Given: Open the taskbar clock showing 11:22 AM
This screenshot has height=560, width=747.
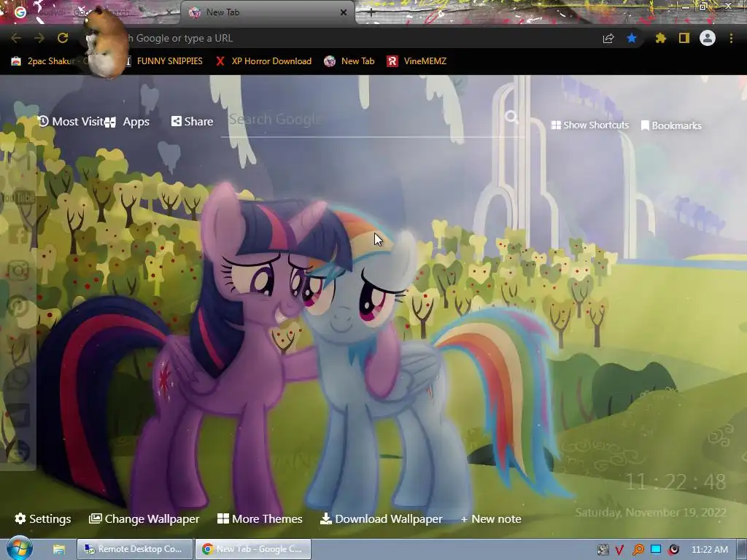Looking at the screenshot, I should pyautogui.click(x=709, y=550).
